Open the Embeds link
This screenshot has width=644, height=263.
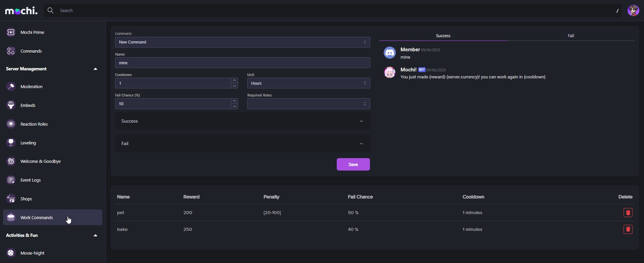28,105
